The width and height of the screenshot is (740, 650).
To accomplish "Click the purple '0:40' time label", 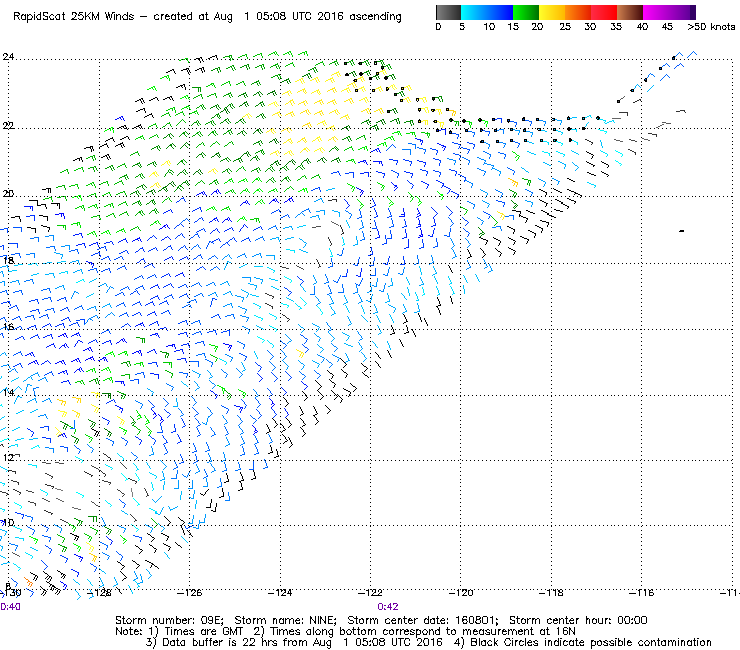I will click(10, 607).
